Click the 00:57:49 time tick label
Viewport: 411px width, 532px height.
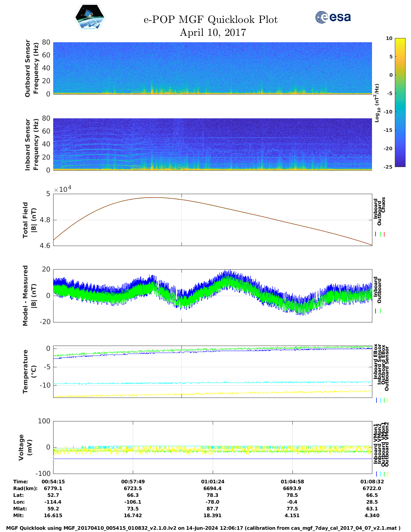[x=133, y=482]
